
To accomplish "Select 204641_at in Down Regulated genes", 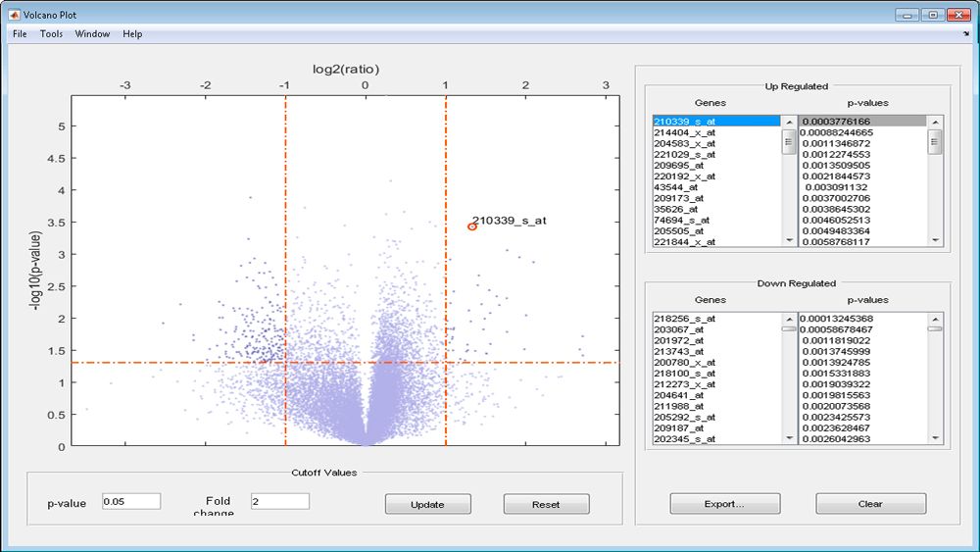I will 716,395.
